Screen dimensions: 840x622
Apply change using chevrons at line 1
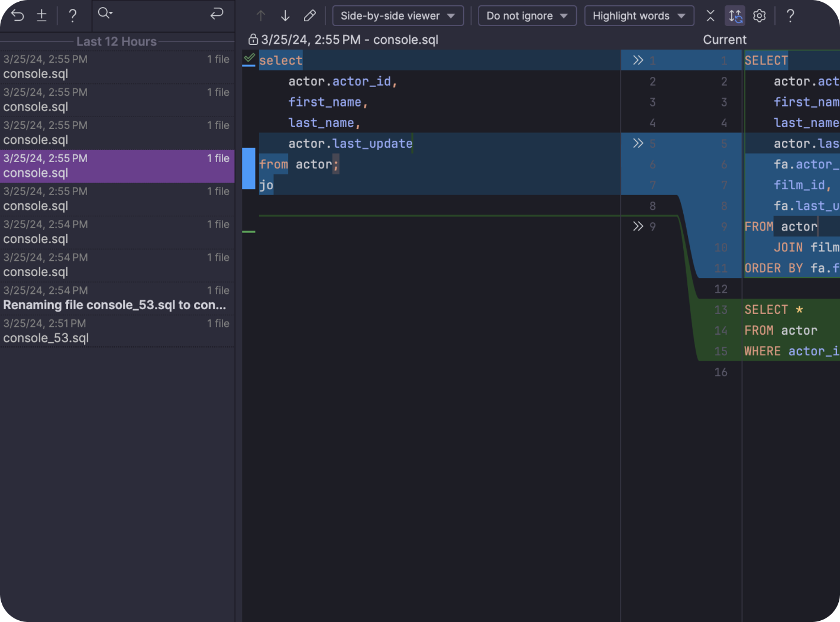[x=638, y=60]
